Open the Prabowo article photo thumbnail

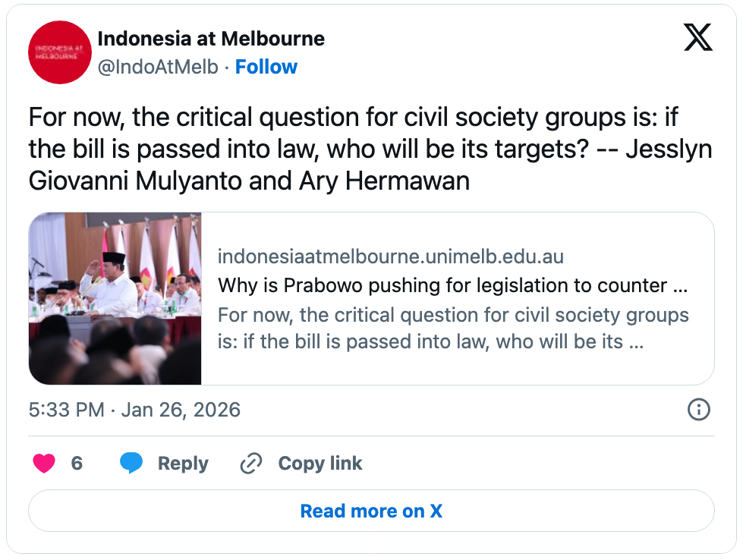click(115, 298)
